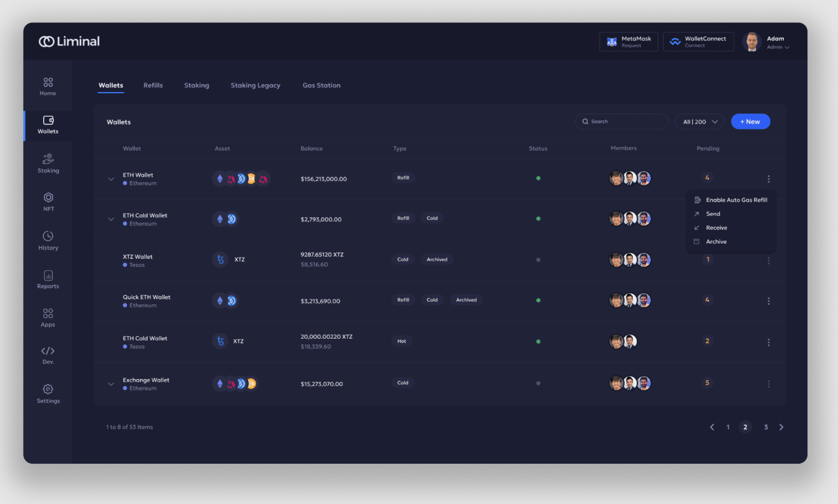Click the Members column header
Viewport: 838px width, 504px height.
(624, 148)
